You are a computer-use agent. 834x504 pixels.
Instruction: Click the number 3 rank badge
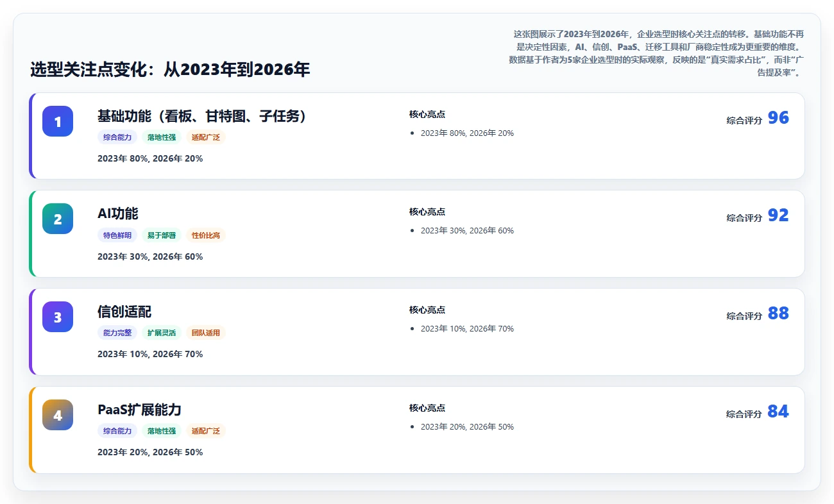pyautogui.click(x=58, y=317)
